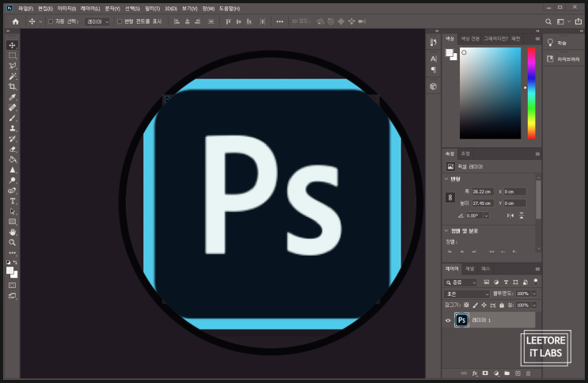Hide 레이어 1 using the eye icon
This screenshot has height=383, width=588.
(448, 320)
